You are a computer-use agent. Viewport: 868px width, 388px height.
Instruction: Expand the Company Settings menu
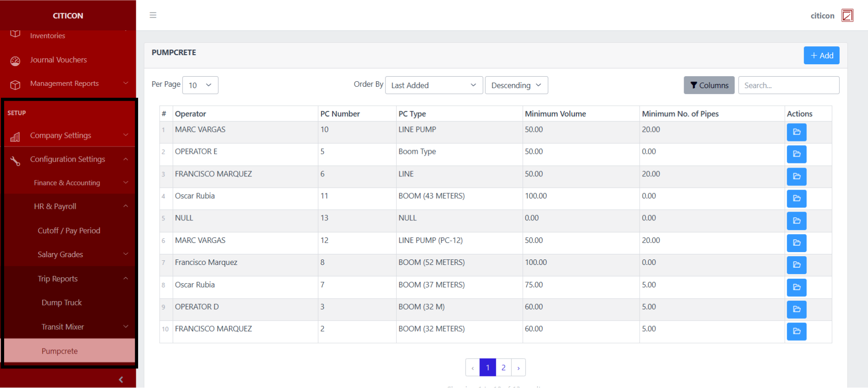(69, 135)
